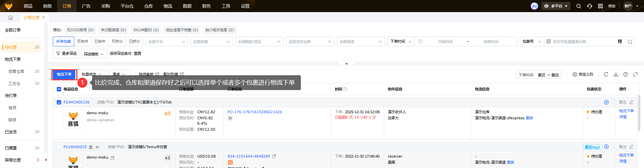This screenshot has width=644, height=168.
Task: Click 开始时间 date input
Action: click(445, 42)
